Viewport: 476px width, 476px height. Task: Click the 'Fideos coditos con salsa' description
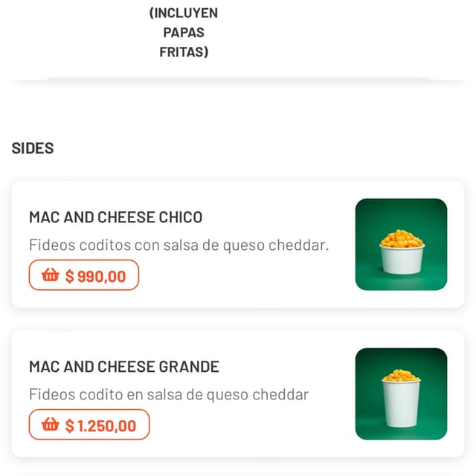[x=178, y=245]
